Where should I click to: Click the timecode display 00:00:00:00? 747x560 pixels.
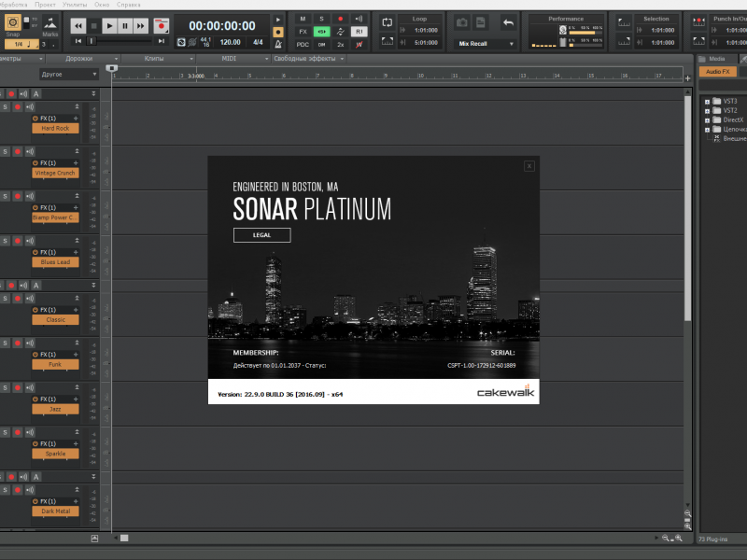click(222, 26)
